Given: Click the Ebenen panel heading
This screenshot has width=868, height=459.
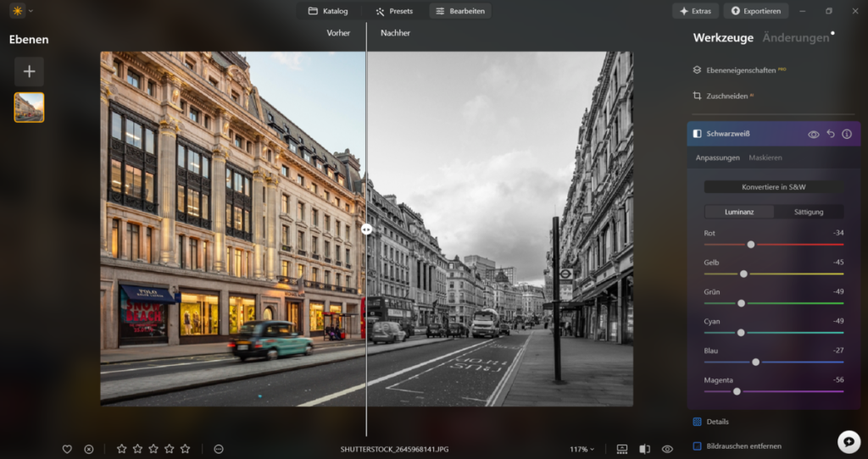Looking at the screenshot, I should pyautogui.click(x=29, y=39).
